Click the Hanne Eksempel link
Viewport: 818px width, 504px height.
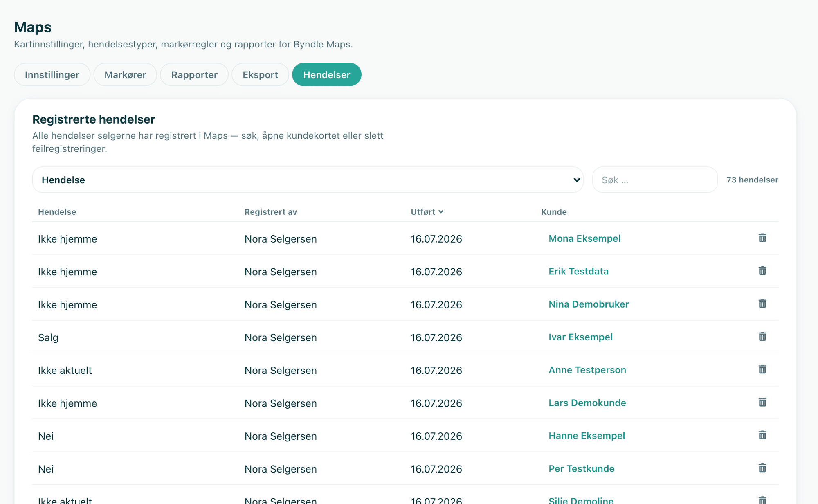pos(587,436)
